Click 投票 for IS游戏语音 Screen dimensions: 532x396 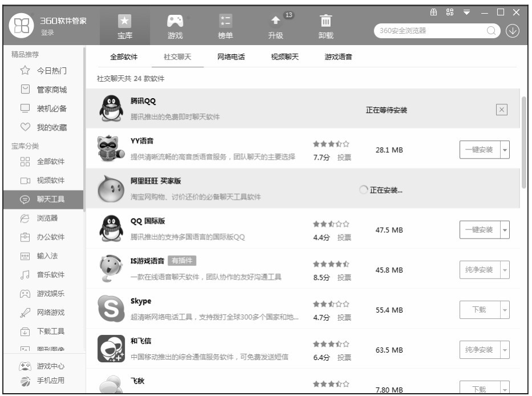click(x=344, y=278)
